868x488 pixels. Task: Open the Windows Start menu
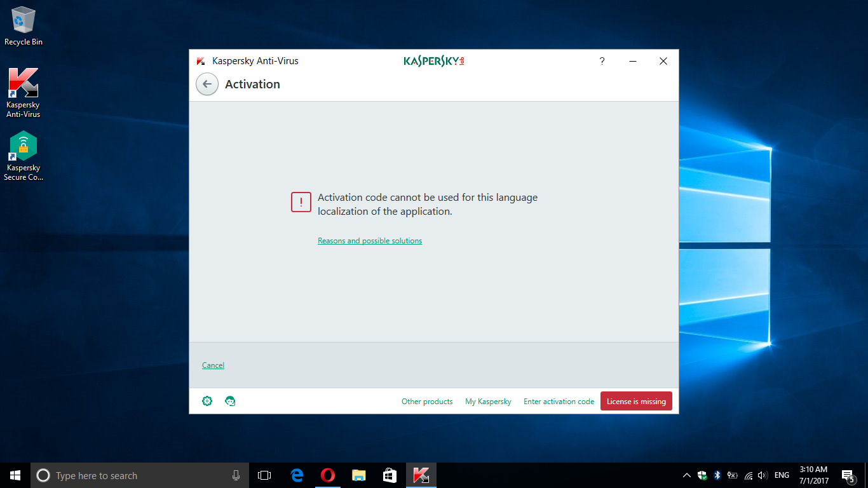point(15,475)
